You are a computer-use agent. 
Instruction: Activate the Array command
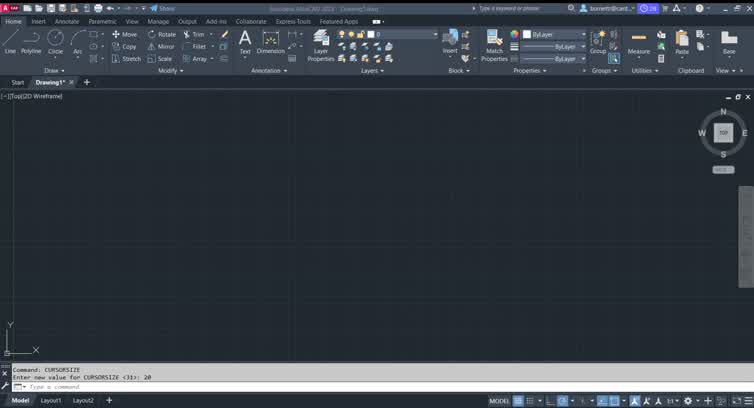pos(195,59)
